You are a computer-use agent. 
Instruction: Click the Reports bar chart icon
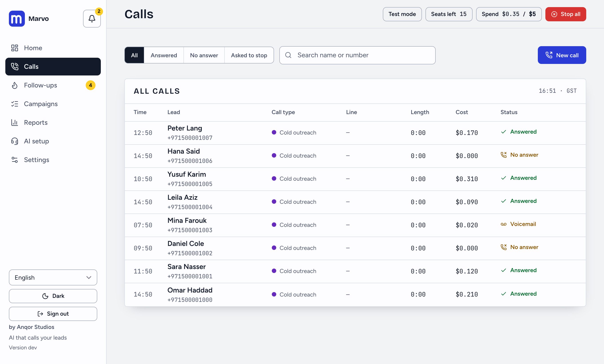(15, 123)
